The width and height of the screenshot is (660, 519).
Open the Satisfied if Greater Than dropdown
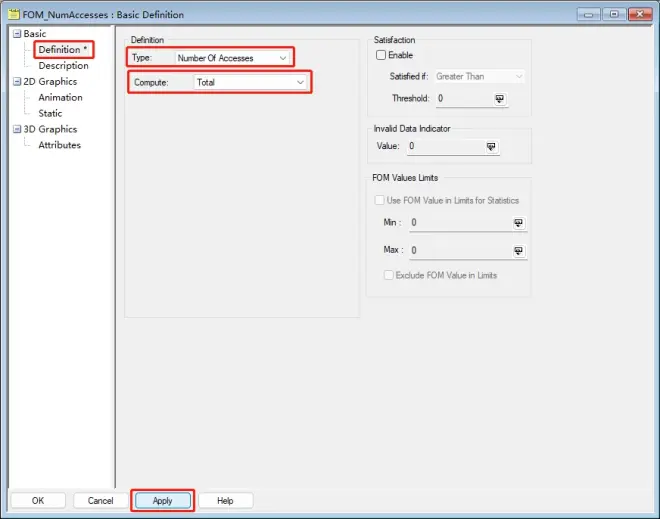[x=517, y=76]
